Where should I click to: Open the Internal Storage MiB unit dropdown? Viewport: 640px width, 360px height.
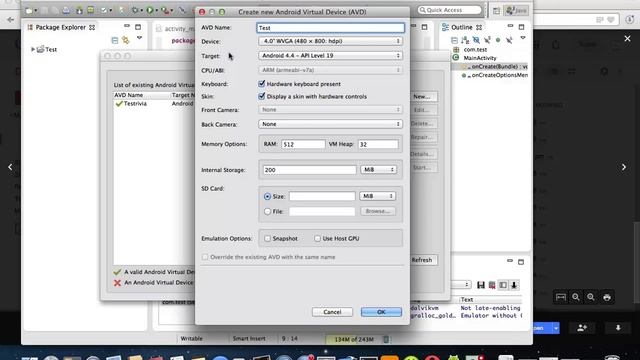pos(378,169)
